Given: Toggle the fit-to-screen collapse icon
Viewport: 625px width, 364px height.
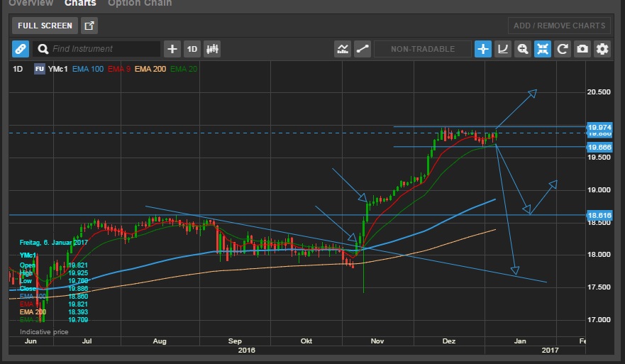Looking at the screenshot, I should (543, 49).
